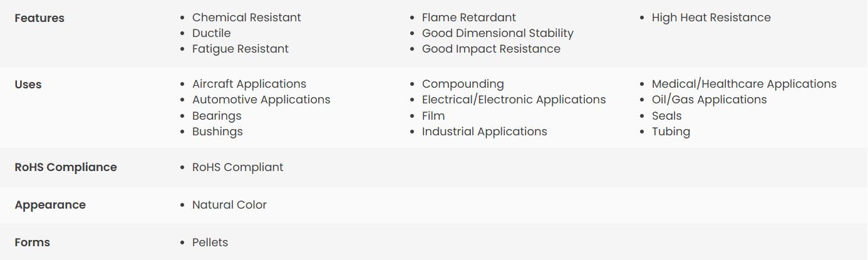Click Electrical/Electronic Applications text
This screenshot has height=260, width=868.
[x=514, y=100]
